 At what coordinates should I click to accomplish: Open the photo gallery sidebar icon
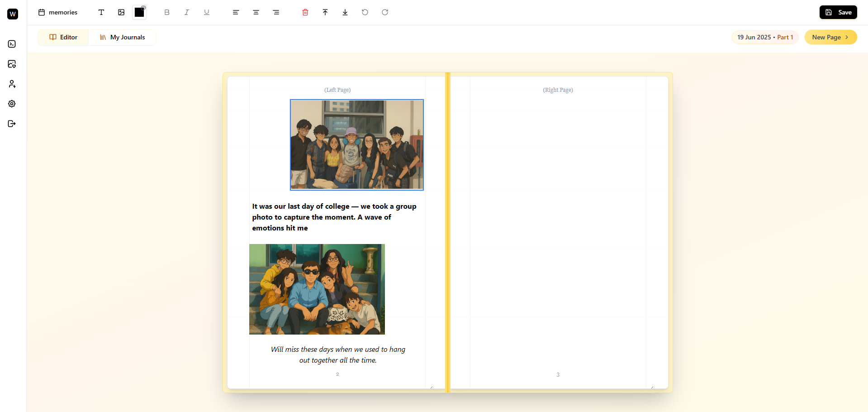click(x=11, y=64)
